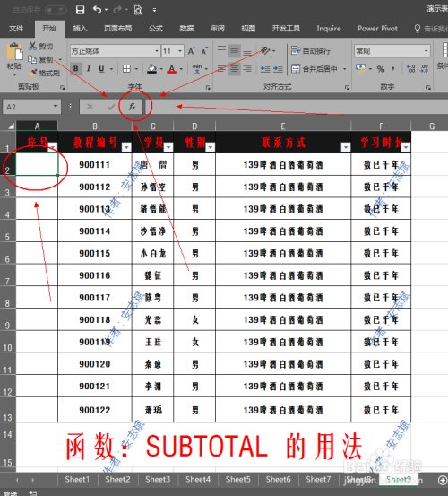Image resolution: width=448 pixels, height=496 pixels.
Task: Click the Undo arrow icon
Action: (x=97, y=10)
